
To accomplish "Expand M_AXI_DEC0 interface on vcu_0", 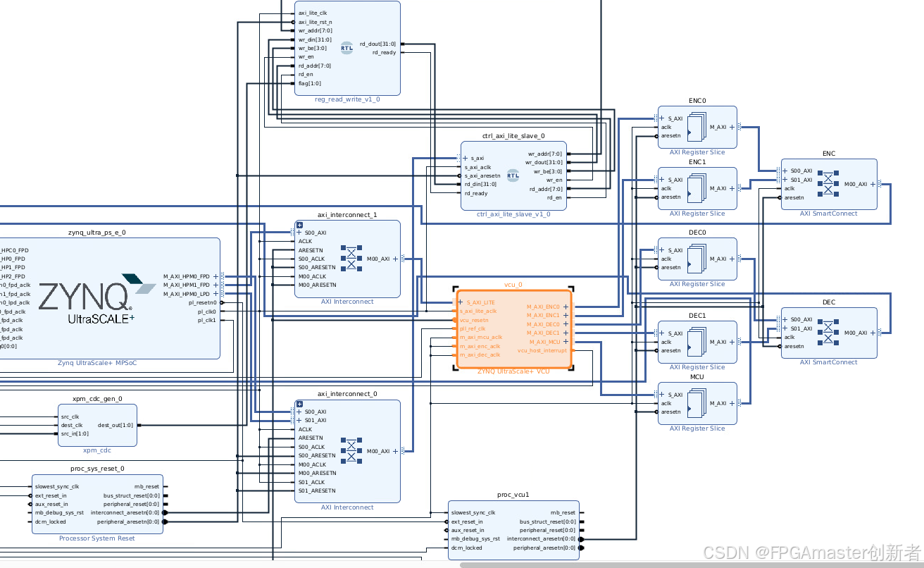I will [566, 324].
